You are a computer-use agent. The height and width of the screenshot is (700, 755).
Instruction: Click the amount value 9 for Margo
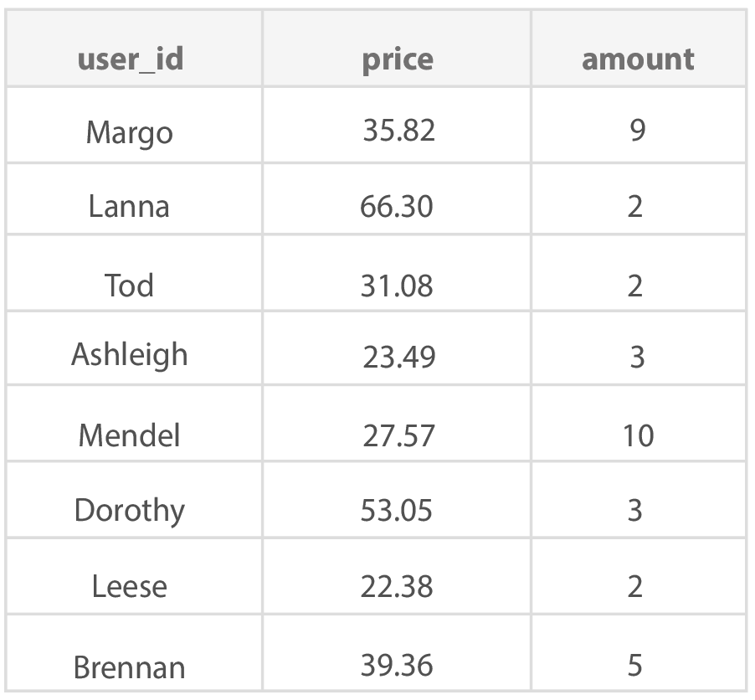[x=638, y=130]
